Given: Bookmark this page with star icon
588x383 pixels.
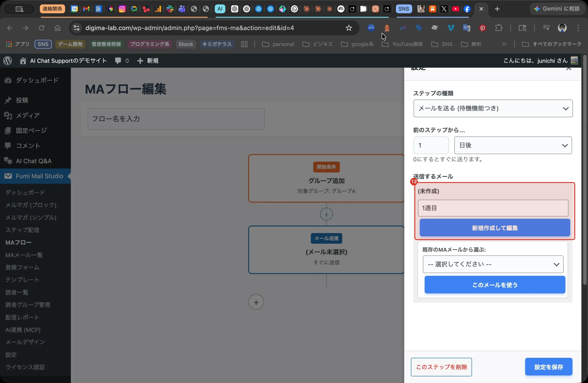Looking at the screenshot, I should tap(349, 28).
